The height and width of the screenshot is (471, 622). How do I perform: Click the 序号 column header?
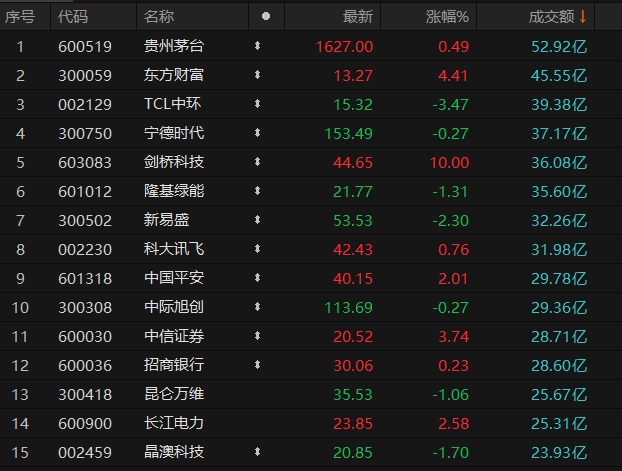tap(21, 17)
